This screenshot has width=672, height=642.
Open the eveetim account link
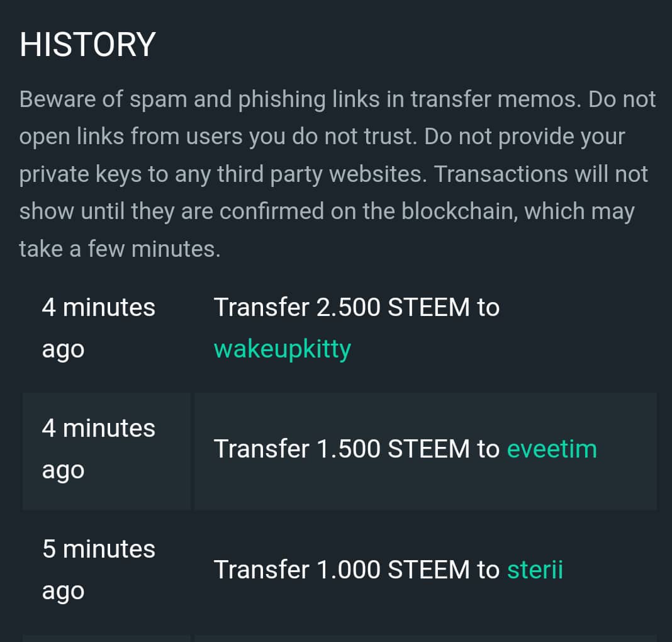[x=551, y=449]
